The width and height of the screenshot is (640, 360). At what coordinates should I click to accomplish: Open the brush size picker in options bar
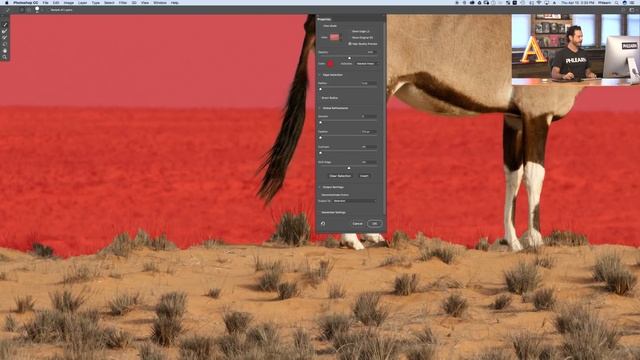coord(37,10)
